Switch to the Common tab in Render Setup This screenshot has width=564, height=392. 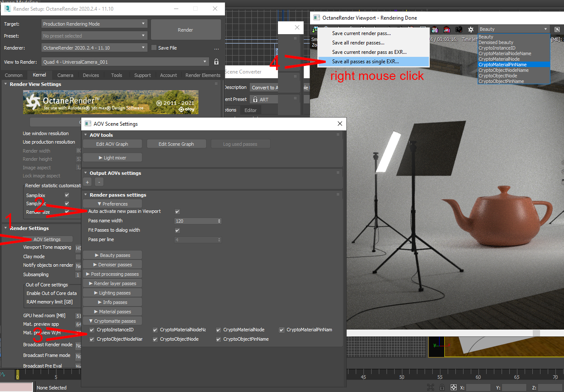tap(14, 75)
